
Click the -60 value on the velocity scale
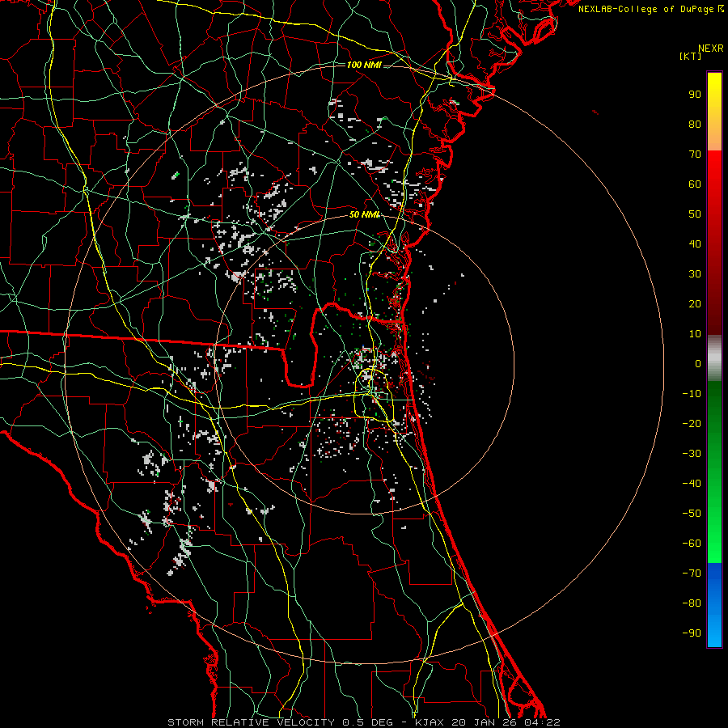pos(692,544)
